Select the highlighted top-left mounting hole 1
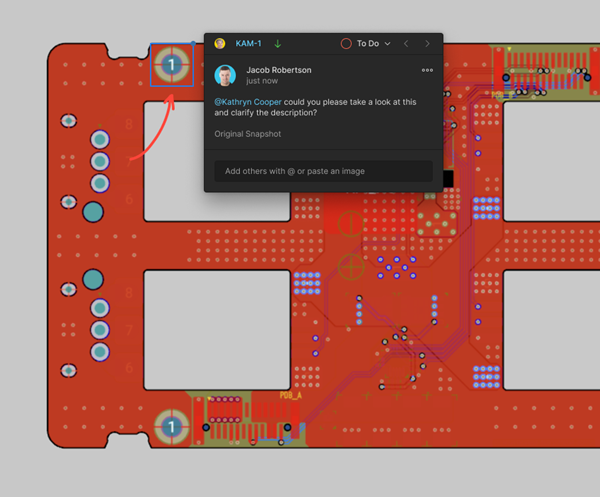The height and width of the screenshot is (497, 600). click(x=172, y=65)
